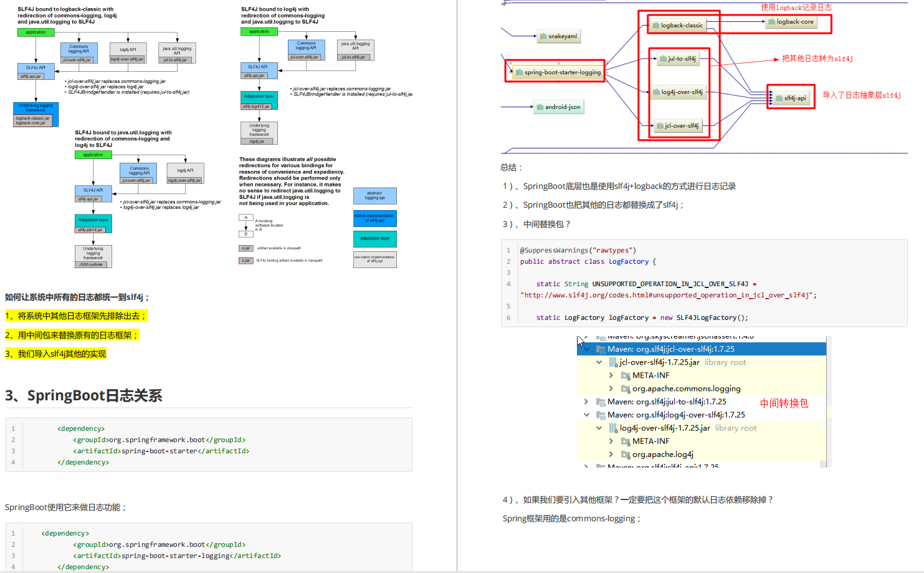Click the highlighted line '2、用中间包来替换原有的日志框架；'
The image size is (924, 573).
72,335
